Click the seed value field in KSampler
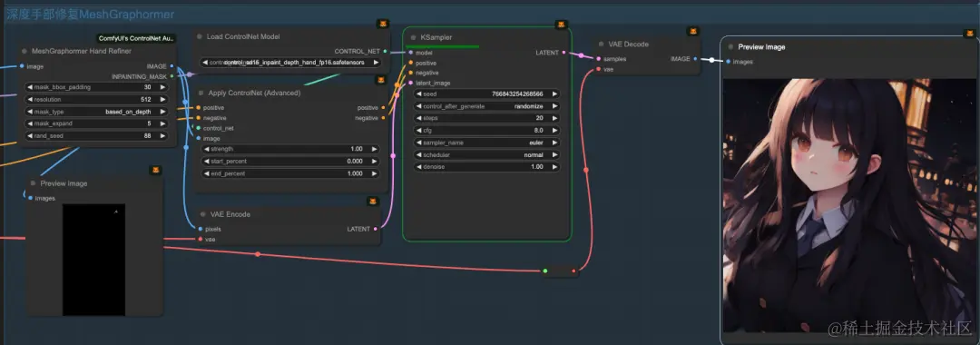The image size is (980, 345). [487, 94]
